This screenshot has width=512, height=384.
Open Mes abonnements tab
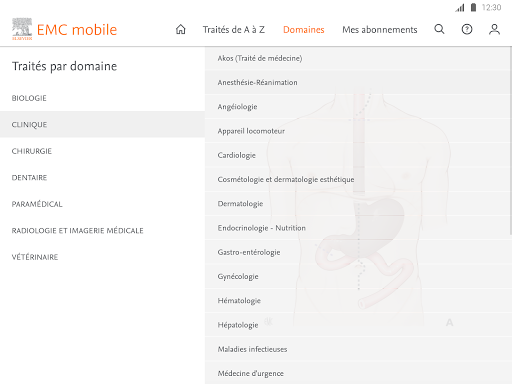[x=380, y=30]
